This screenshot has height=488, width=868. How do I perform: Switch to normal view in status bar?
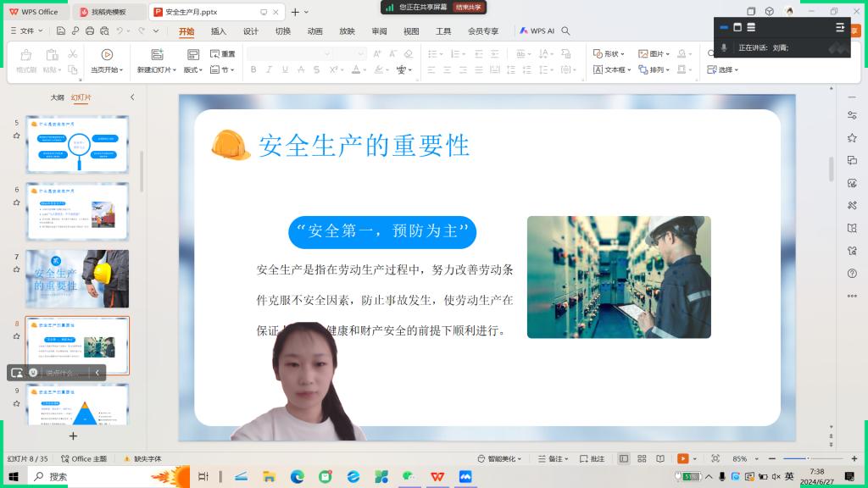pos(624,458)
